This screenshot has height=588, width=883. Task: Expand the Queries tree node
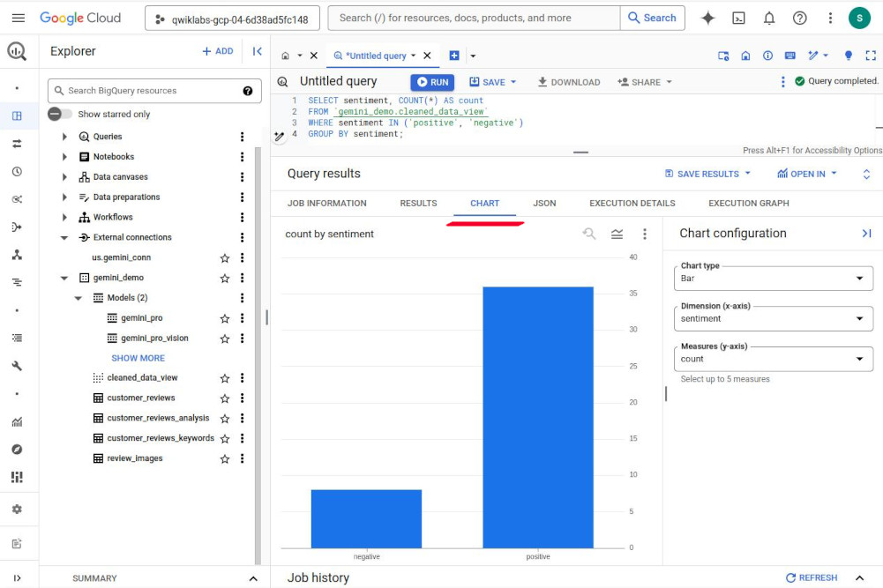[64, 137]
